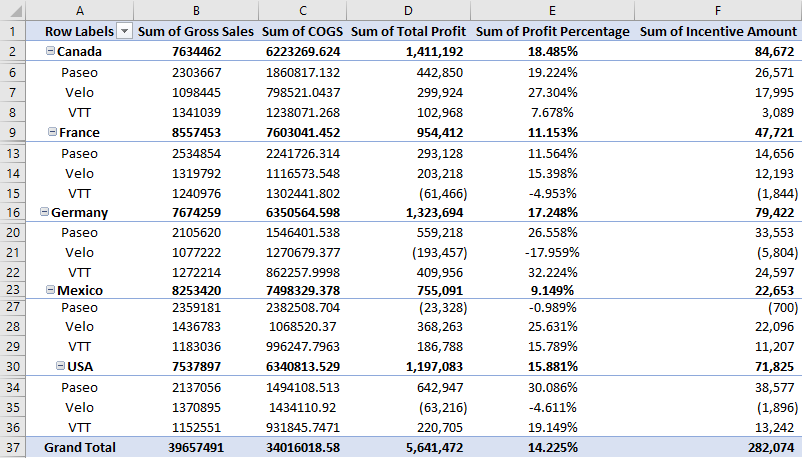Collapse the France group
The image size is (802, 458).
(52, 132)
